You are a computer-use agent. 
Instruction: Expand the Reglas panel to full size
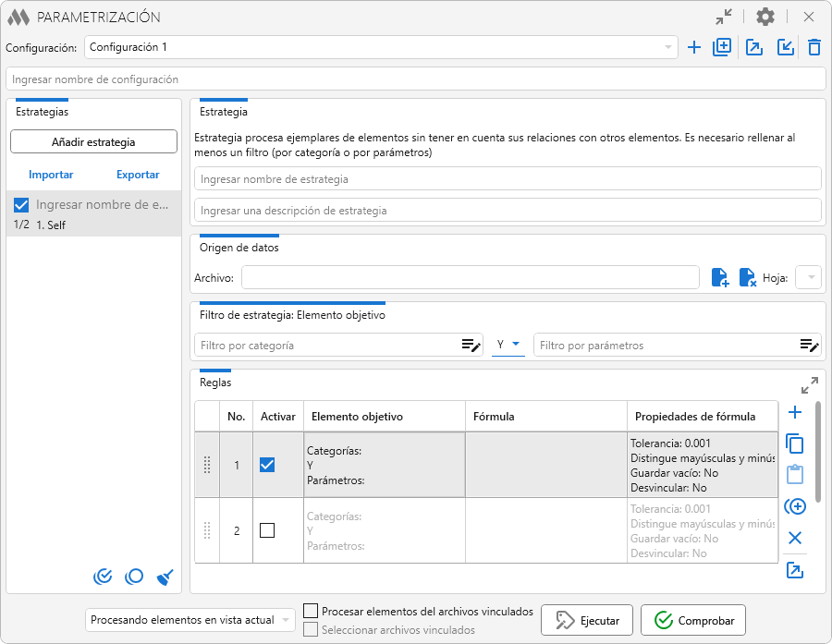pos(810,384)
